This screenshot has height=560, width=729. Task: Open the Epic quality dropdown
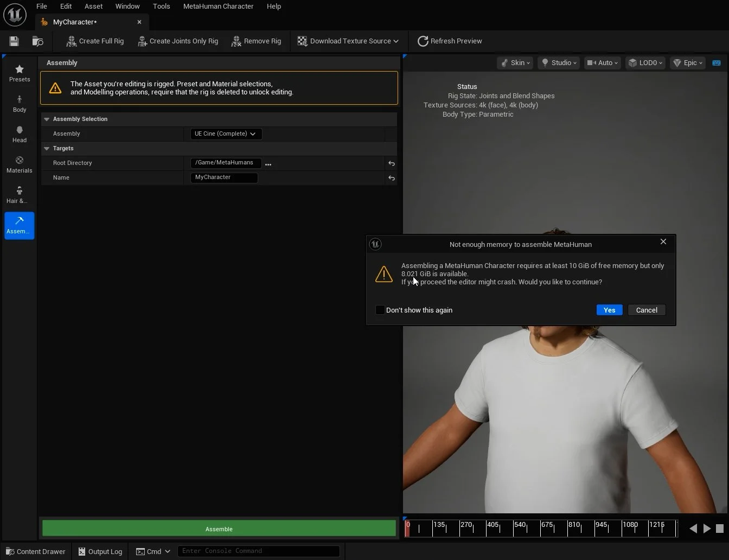tap(688, 63)
